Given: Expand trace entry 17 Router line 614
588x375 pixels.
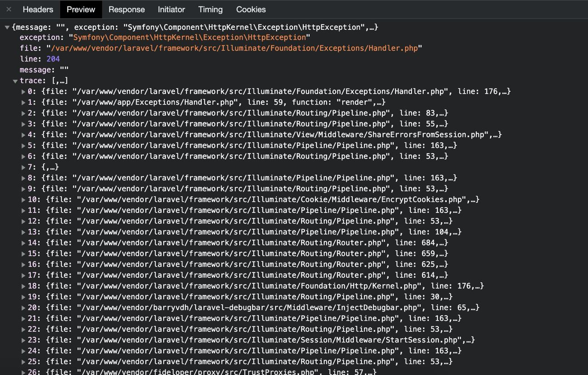Looking at the screenshot, I should (23, 275).
